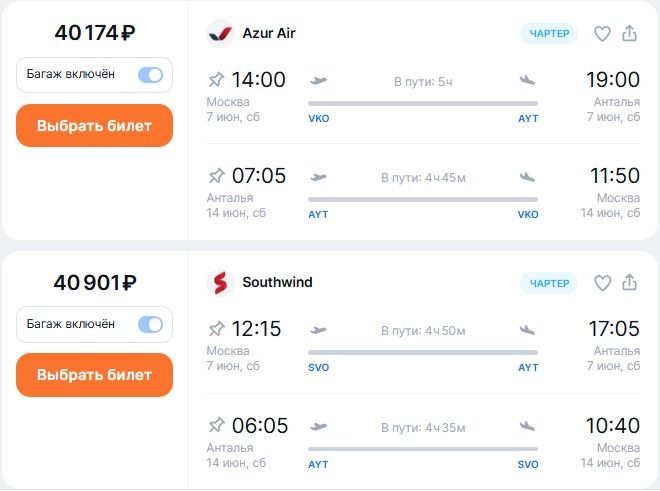Select the Southwind ticket for 40 901 ₽
The width and height of the screenshot is (660, 491).
[x=94, y=375]
